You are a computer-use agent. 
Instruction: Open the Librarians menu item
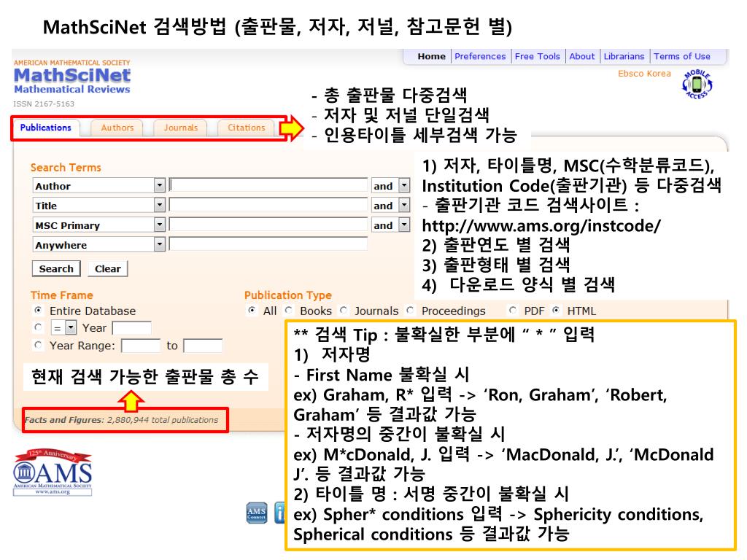pos(624,56)
